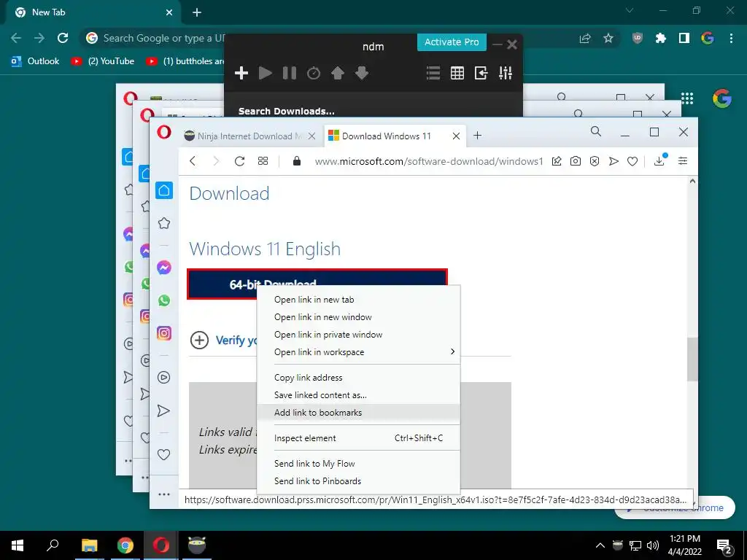Open ndm settings sliders icon
Screen dimensions: 747x560
506,73
